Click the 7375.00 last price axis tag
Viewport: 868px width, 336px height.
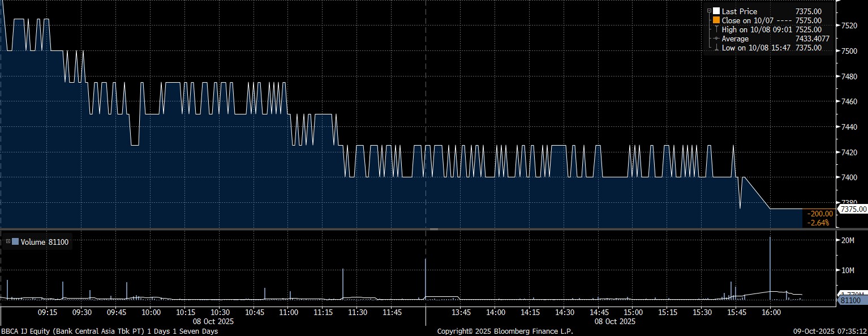(853, 209)
